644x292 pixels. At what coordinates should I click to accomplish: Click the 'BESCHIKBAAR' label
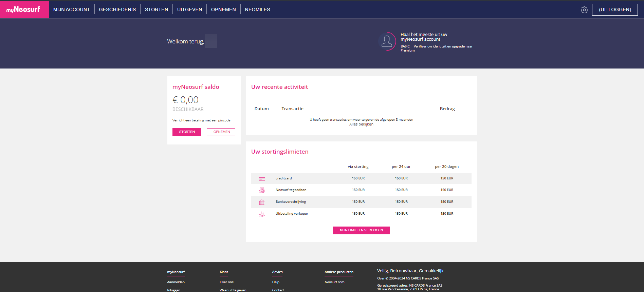[188, 109]
